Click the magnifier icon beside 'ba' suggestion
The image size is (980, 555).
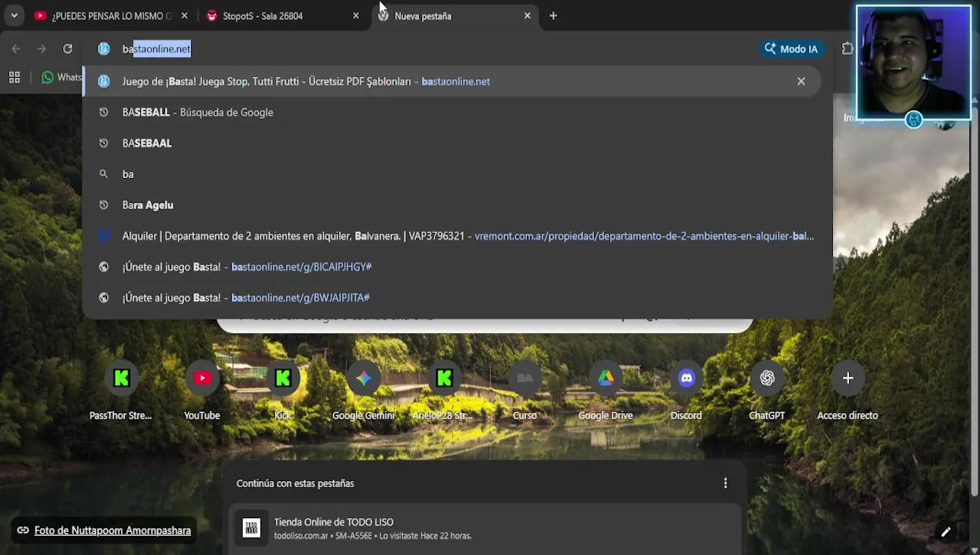pyautogui.click(x=104, y=174)
